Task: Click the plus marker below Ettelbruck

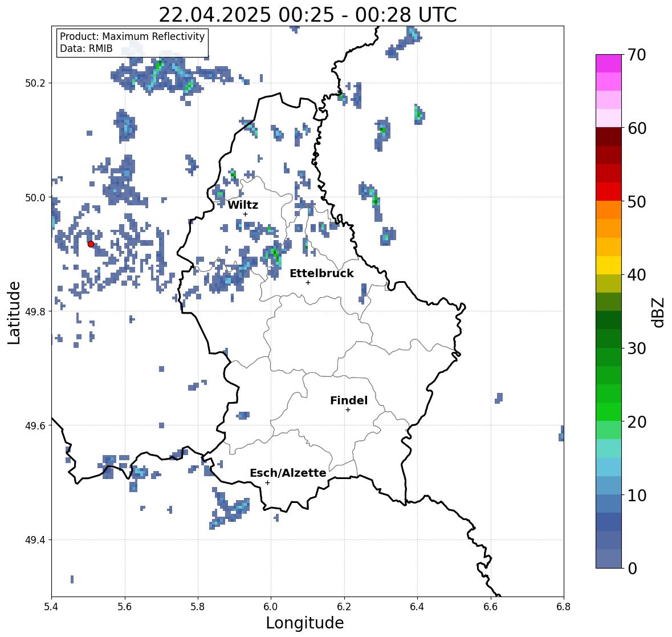Action: [x=308, y=282]
